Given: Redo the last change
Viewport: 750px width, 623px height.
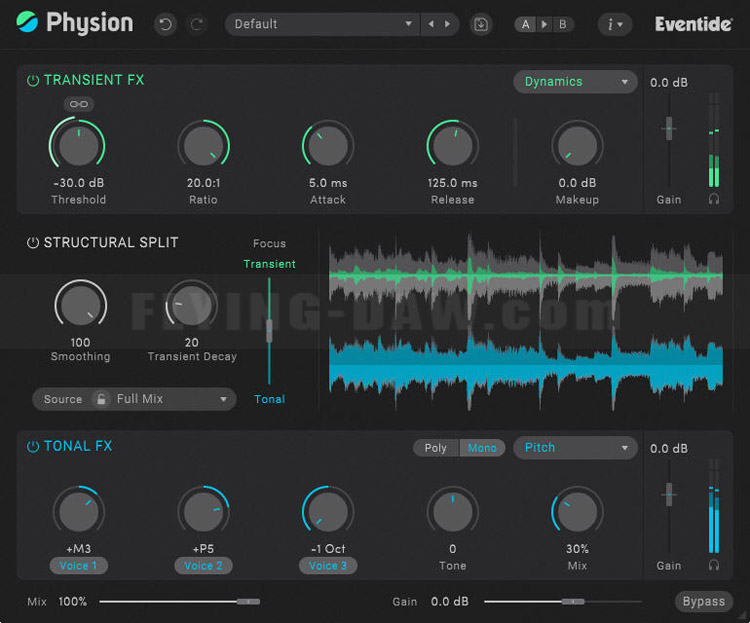Looking at the screenshot, I should pos(197,24).
